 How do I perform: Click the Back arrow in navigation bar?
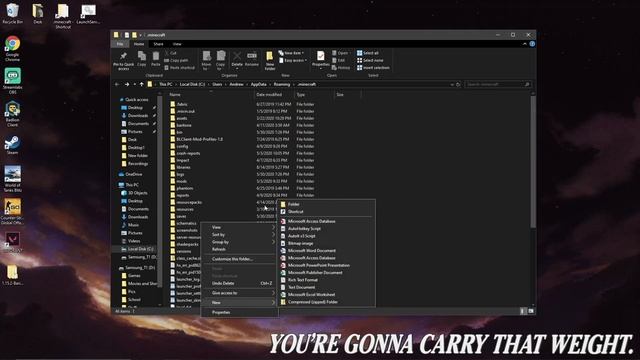pos(117,84)
